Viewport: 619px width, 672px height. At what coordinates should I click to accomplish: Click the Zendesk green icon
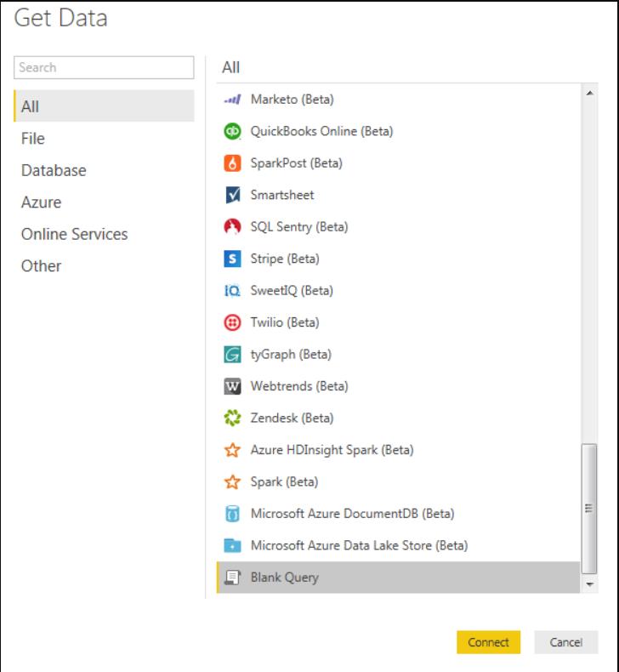click(x=230, y=419)
